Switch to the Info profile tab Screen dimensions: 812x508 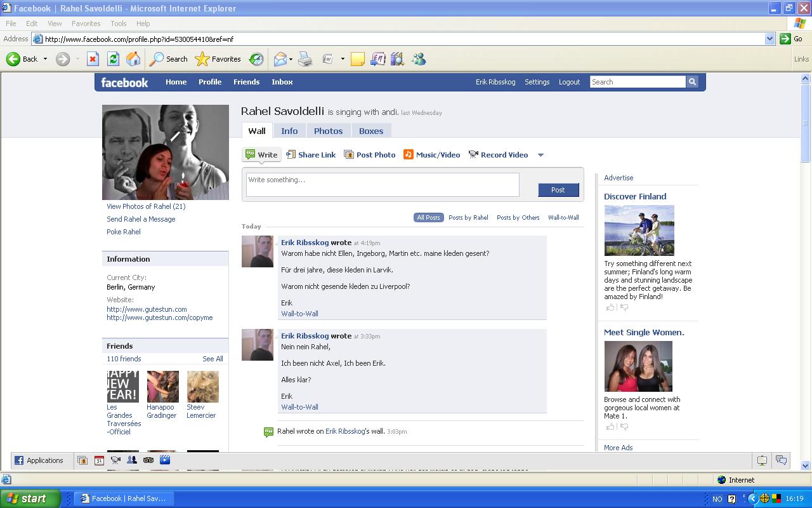click(x=289, y=131)
